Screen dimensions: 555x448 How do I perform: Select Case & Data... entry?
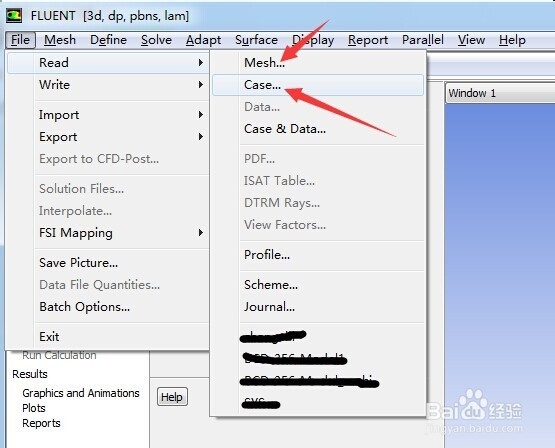pos(285,129)
